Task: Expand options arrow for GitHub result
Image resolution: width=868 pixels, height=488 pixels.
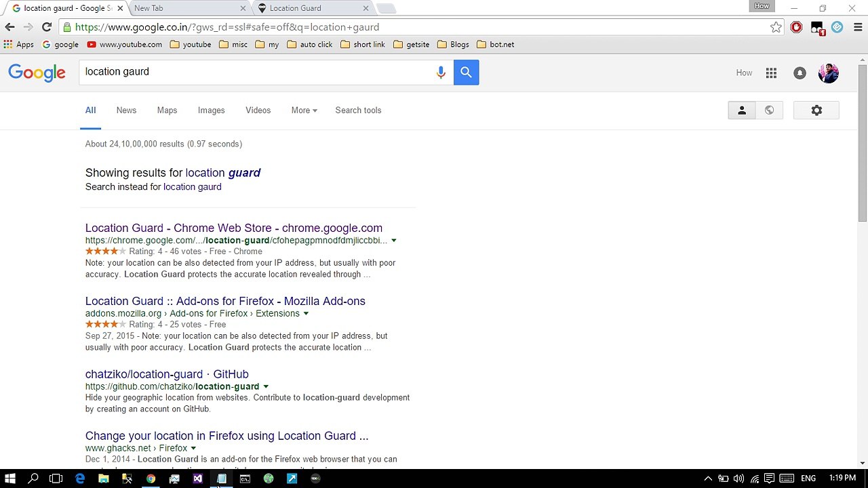Action: point(265,387)
